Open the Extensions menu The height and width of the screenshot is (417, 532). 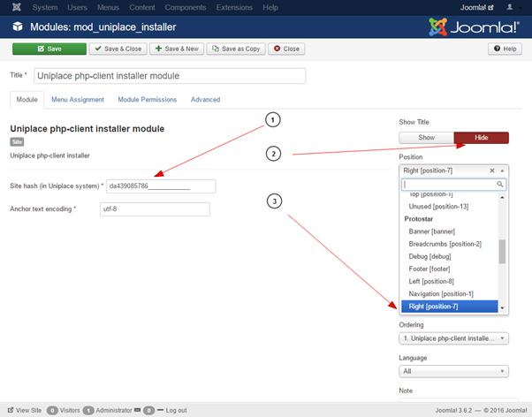pyautogui.click(x=234, y=7)
